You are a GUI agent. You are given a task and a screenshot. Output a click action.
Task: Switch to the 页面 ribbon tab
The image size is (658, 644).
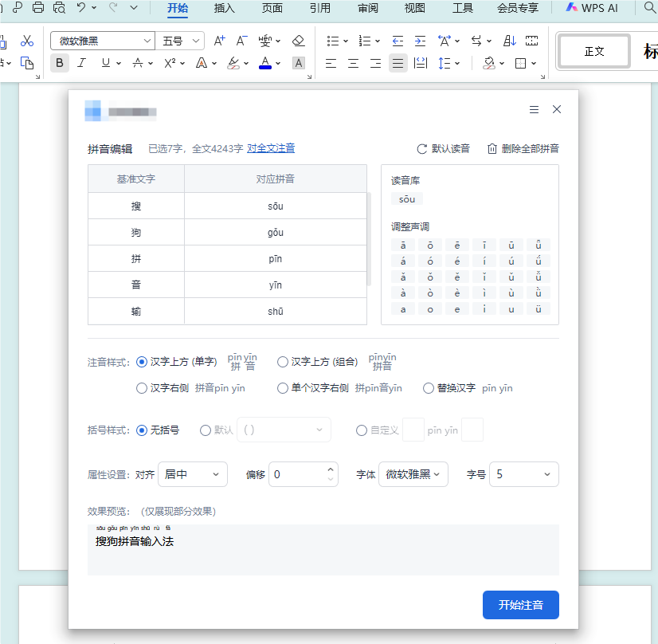pos(272,8)
